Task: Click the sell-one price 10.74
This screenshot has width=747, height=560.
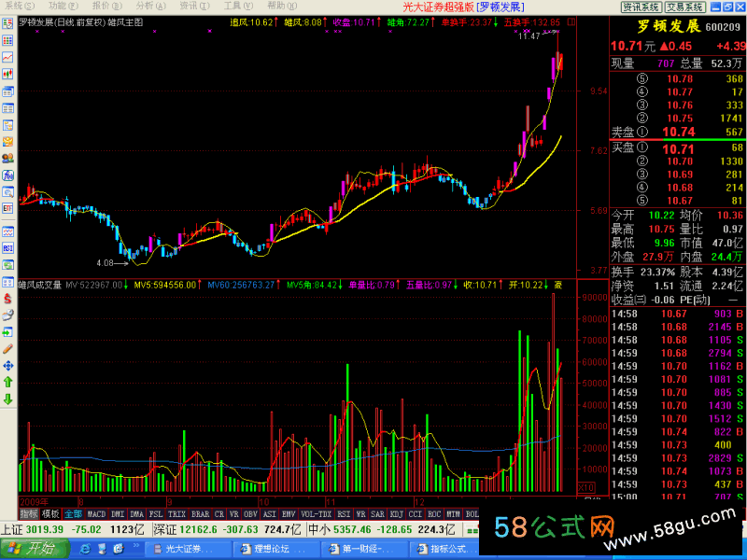Action: click(679, 132)
